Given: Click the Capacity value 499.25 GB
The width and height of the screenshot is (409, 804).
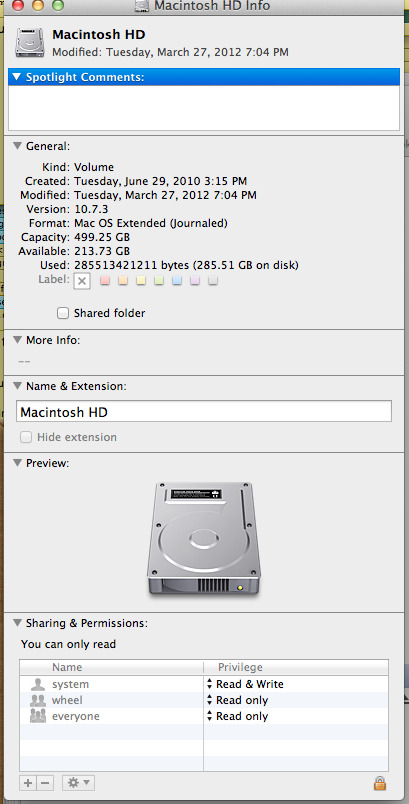Looking at the screenshot, I should tap(102, 237).
